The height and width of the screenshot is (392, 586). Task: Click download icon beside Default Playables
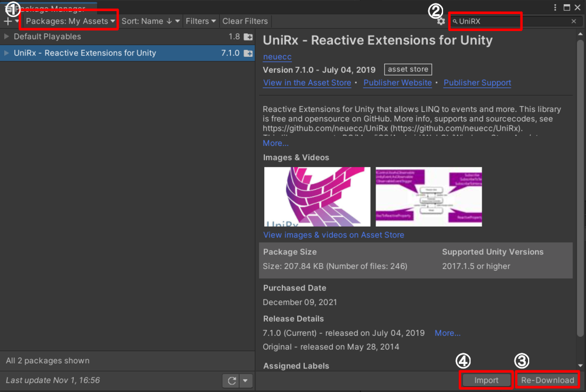(x=248, y=36)
